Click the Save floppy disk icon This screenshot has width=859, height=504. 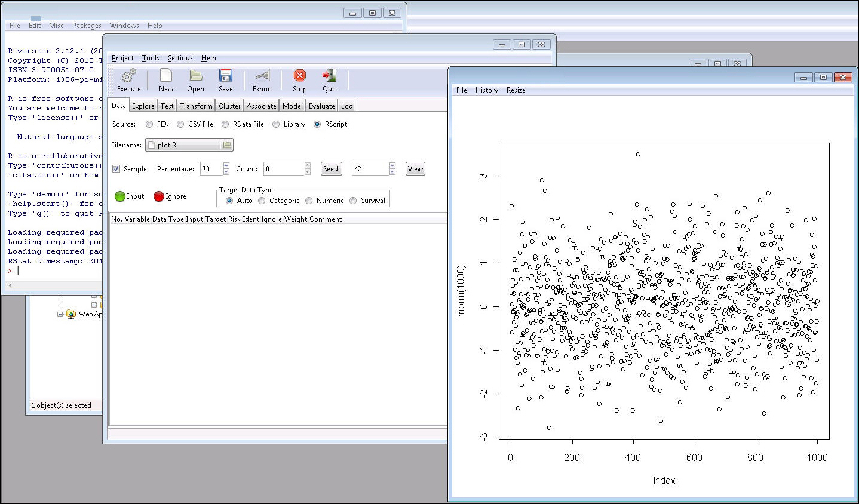click(226, 75)
